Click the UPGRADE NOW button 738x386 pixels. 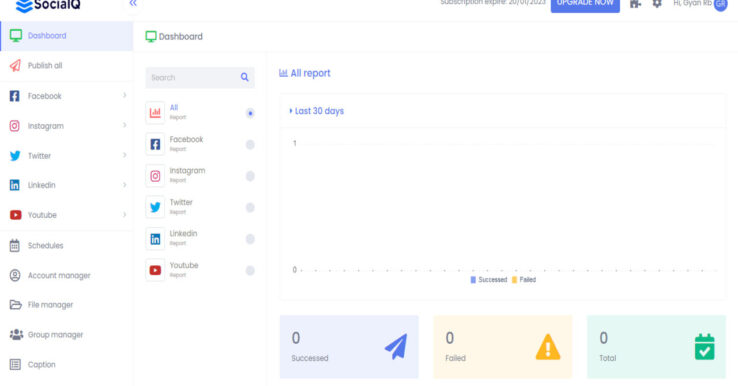pyautogui.click(x=585, y=4)
